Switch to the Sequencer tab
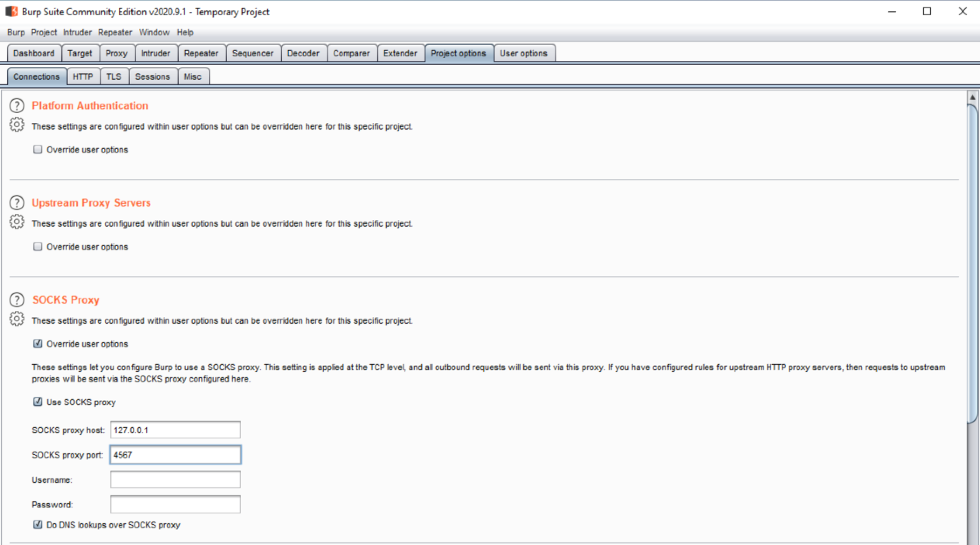 [253, 53]
